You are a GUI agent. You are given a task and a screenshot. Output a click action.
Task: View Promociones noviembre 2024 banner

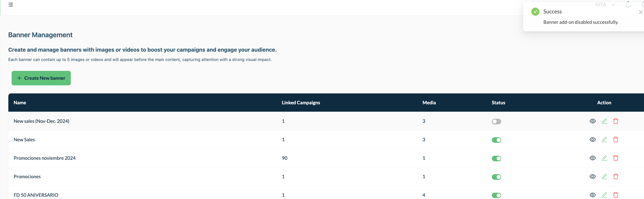pos(593,158)
